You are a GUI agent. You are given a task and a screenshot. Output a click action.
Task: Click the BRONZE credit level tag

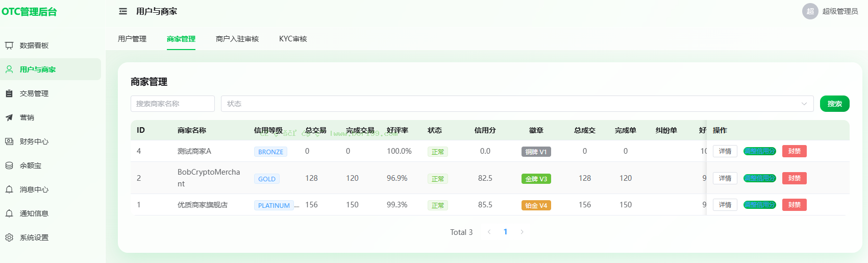point(270,152)
